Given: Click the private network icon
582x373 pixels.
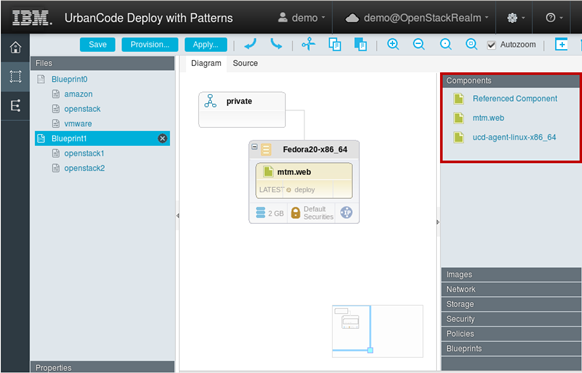Looking at the screenshot, I should (210, 101).
